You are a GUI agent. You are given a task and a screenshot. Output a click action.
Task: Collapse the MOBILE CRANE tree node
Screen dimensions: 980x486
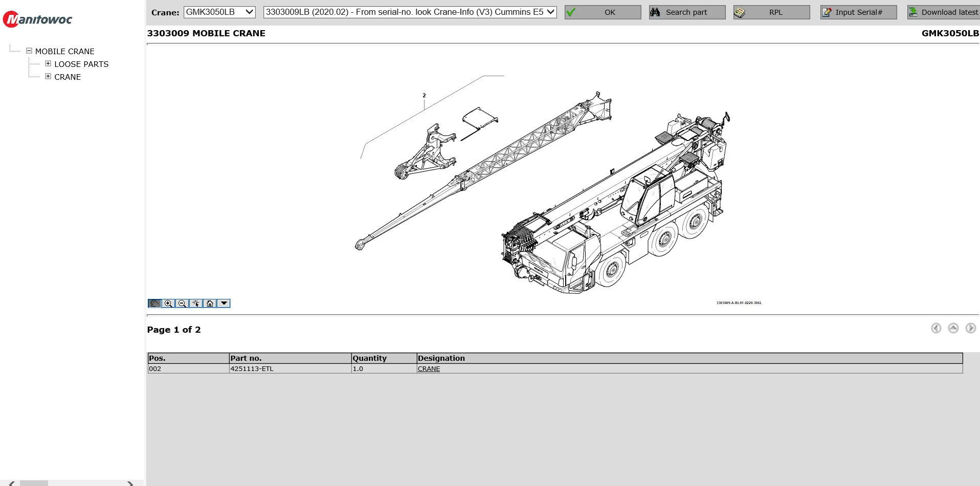pyautogui.click(x=29, y=51)
